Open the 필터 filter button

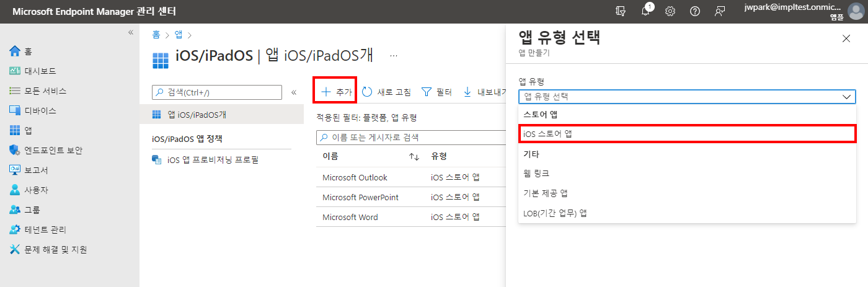436,92
